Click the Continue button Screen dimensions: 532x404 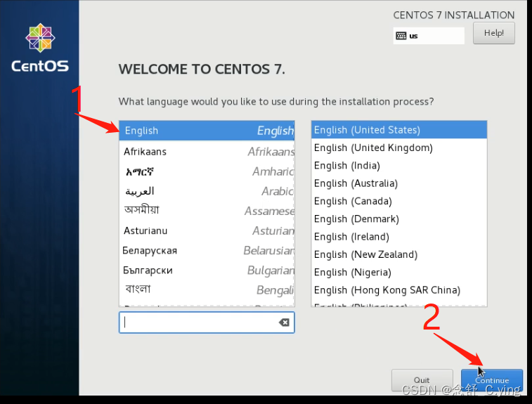coord(492,380)
